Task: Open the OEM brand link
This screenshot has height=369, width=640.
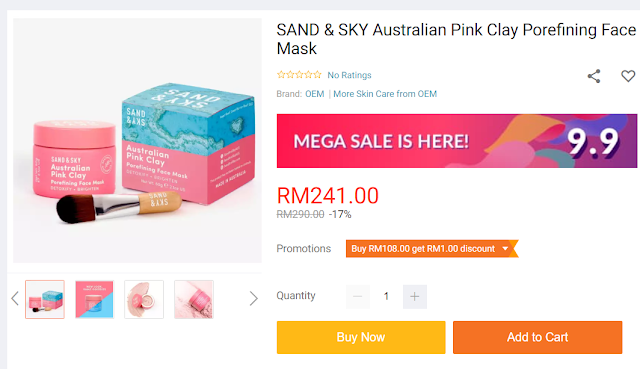Action: (315, 94)
